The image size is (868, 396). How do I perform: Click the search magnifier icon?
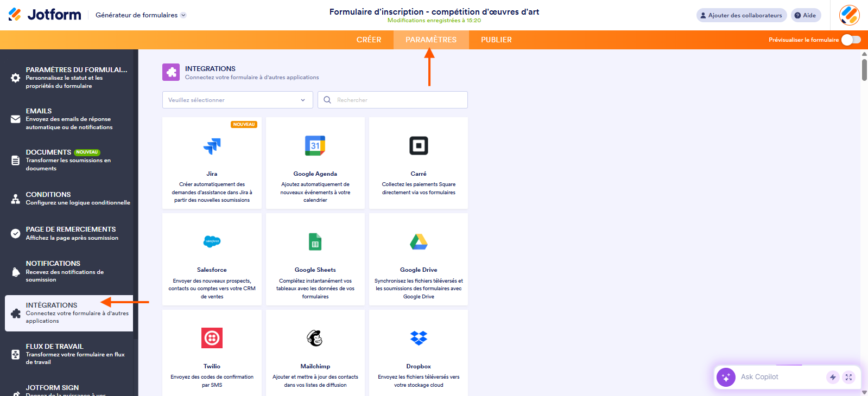[327, 100]
